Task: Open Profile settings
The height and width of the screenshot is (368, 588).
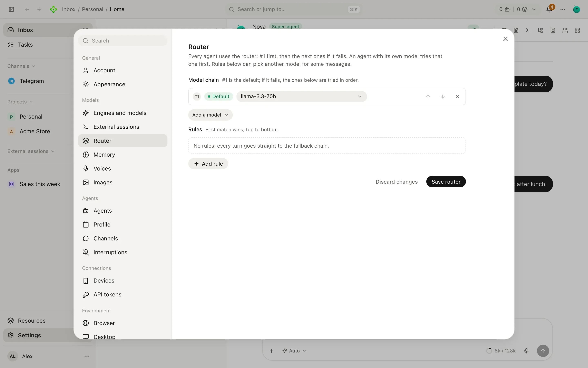Action: (x=122, y=224)
